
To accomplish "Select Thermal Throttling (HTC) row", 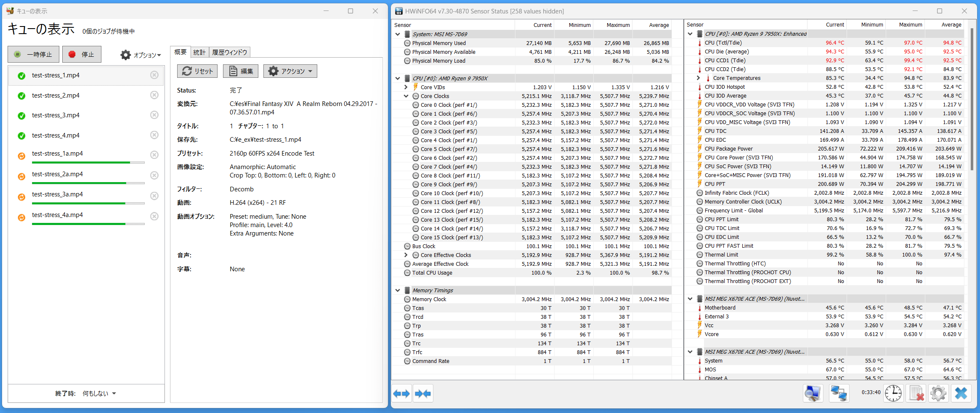I will pyautogui.click(x=825, y=264).
